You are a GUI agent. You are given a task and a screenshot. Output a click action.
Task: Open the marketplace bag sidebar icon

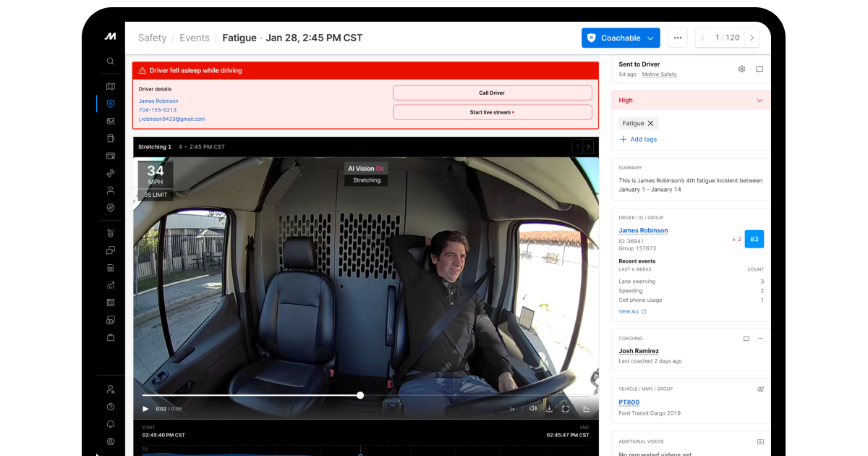111,337
